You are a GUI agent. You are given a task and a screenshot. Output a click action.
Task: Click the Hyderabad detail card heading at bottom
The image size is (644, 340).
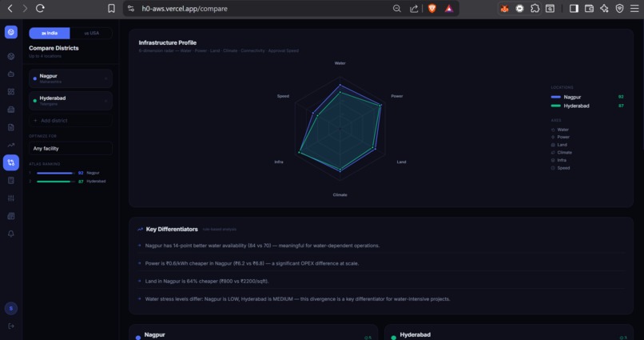(415, 334)
